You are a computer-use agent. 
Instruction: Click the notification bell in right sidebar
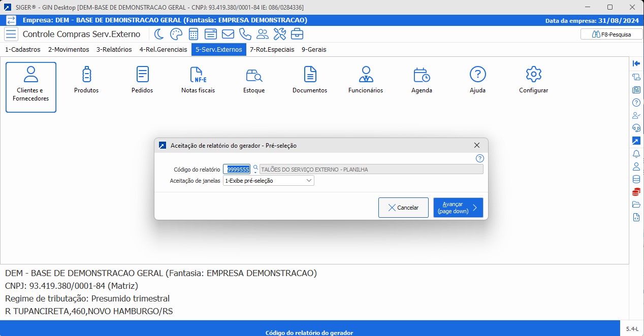click(636, 153)
